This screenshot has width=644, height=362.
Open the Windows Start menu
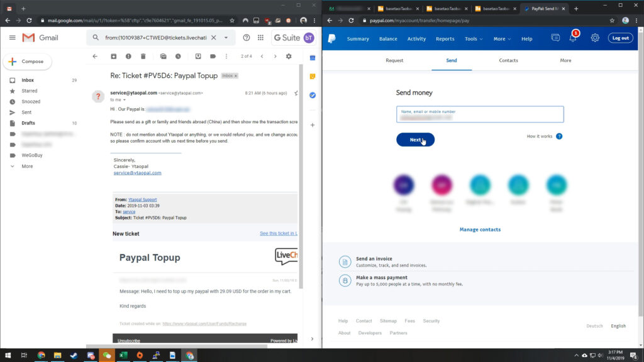click(x=8, y=355)
